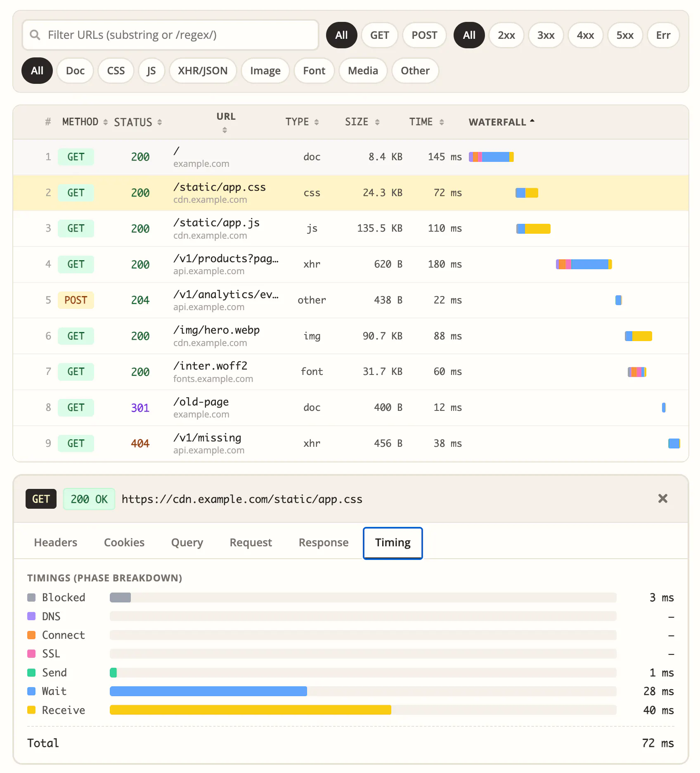The image size is (700, 773).
Task: Switch to the Query tab
Action: [x=187, y=543]
